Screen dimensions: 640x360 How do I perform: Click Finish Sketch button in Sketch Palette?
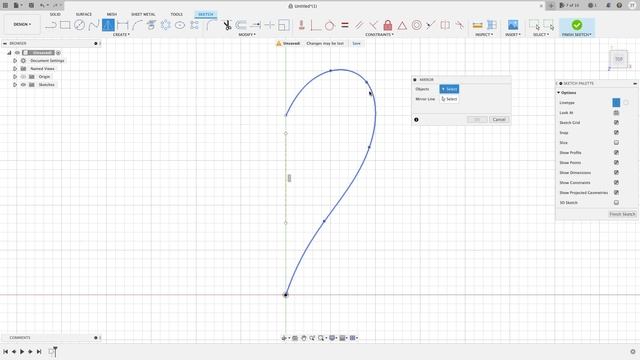tap(622, 214)
